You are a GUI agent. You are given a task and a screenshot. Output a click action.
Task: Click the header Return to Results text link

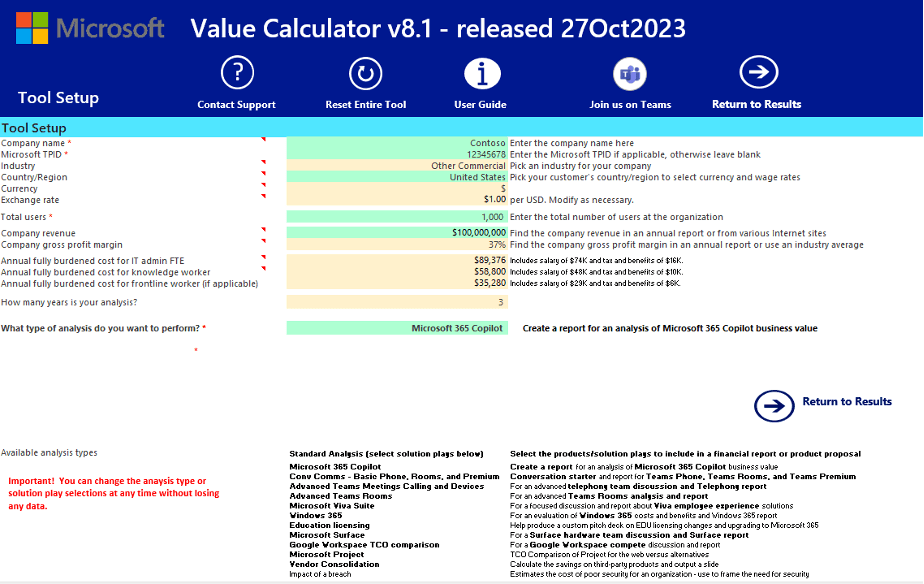coord(757,104)
